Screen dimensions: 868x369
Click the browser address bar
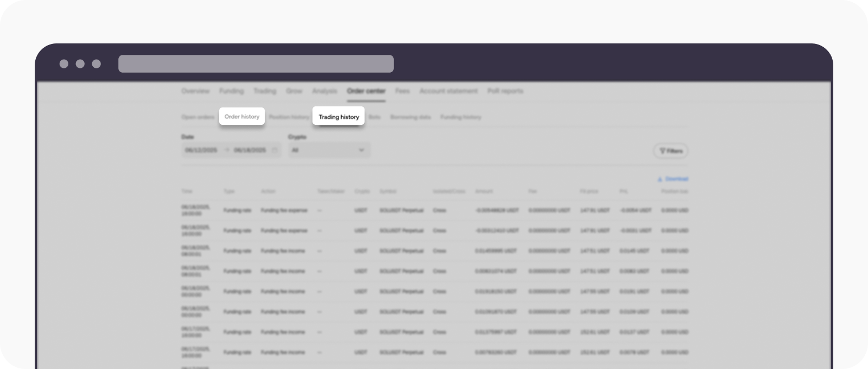(256, 63)
